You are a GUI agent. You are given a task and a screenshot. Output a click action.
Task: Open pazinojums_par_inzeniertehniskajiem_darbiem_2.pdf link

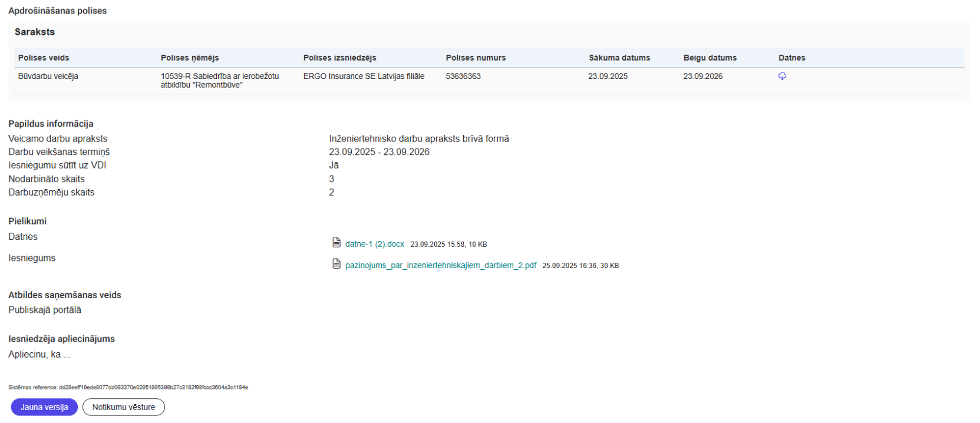[440, 265]
